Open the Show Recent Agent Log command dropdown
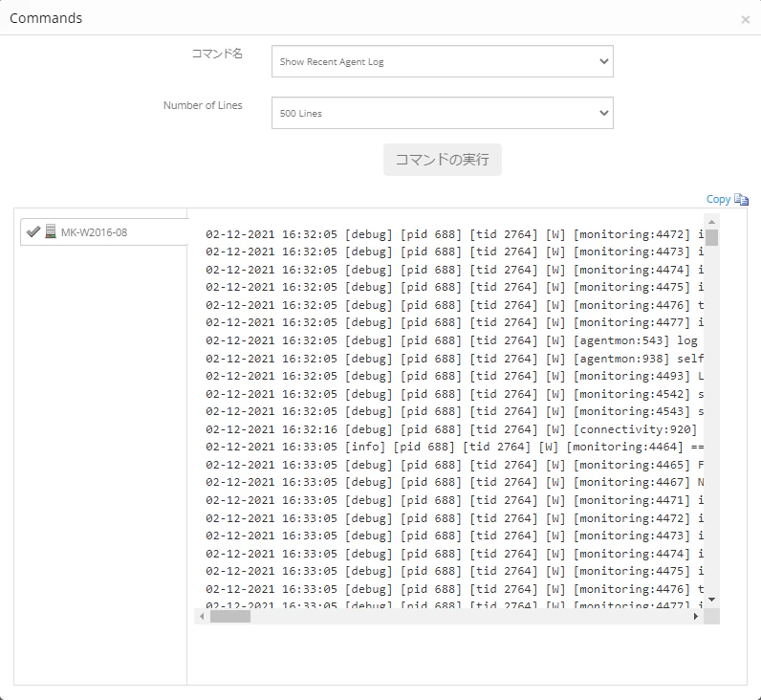 pyautogui.click(x=442, y=61)
